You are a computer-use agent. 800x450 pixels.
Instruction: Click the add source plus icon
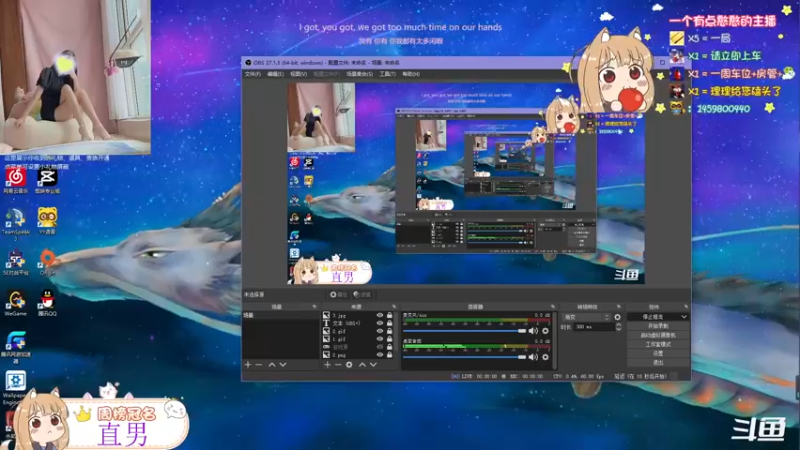pos(327,365)
